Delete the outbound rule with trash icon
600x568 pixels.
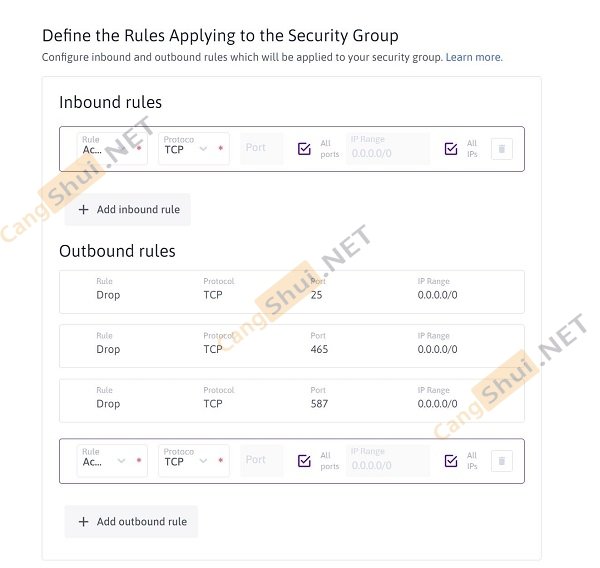[502, 461]
